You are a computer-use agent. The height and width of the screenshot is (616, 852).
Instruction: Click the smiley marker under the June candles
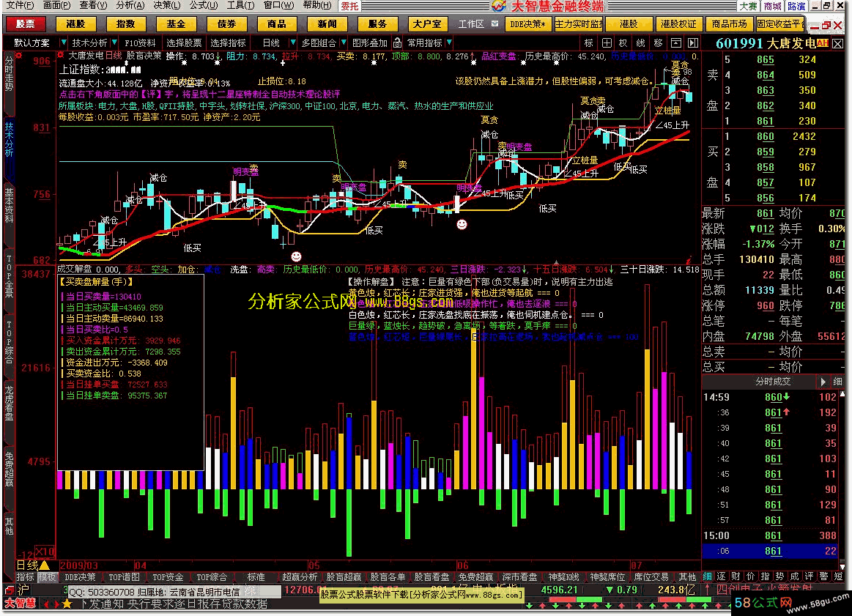(x=462, y=224)
